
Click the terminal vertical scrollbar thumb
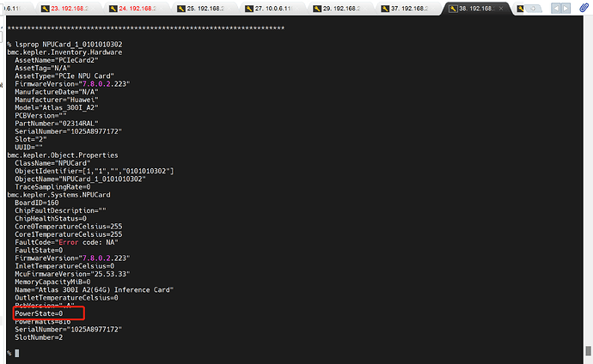point(588,351)
